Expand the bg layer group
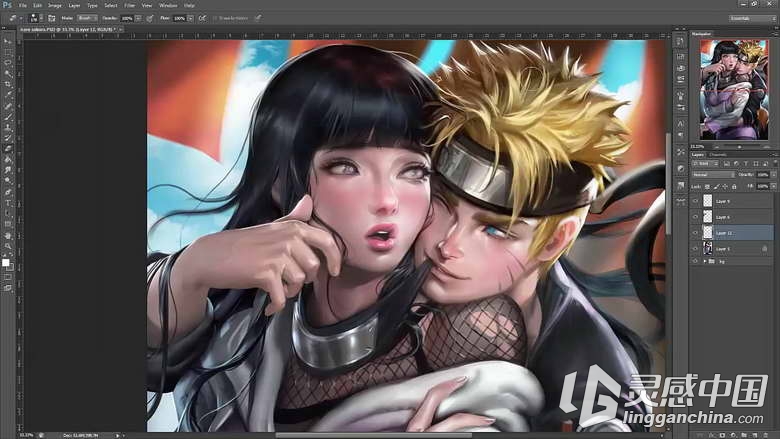This screenshot has height=439, width=780. coord(704,261)
